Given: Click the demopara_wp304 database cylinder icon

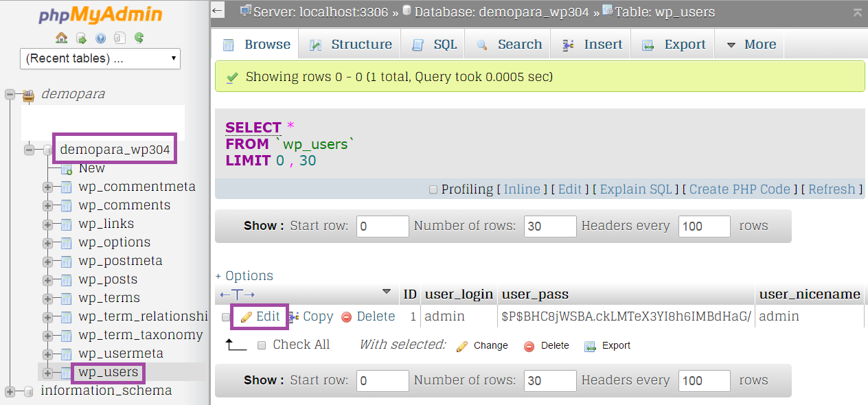Looking at the screenshot, I should 48,150.
